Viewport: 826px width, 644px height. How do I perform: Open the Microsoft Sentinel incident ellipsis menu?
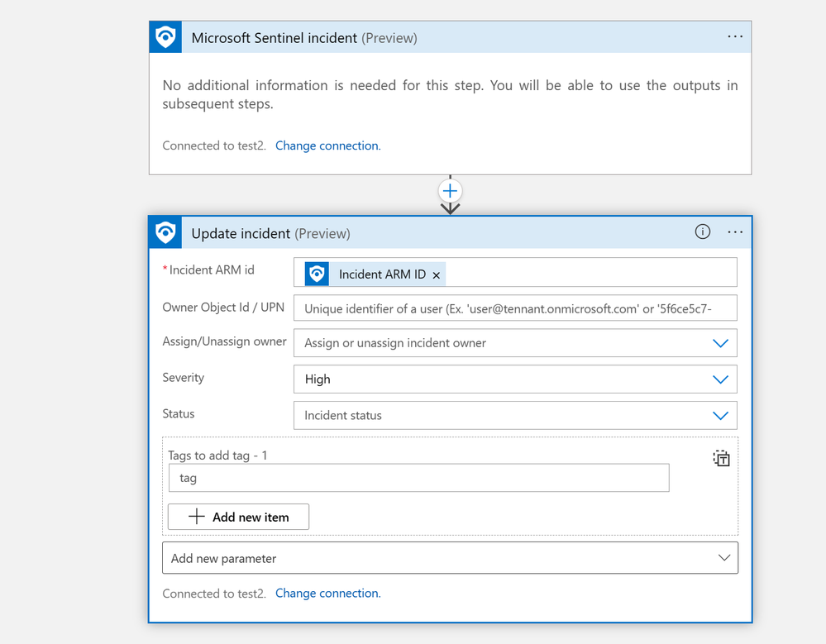click(735, 37)
